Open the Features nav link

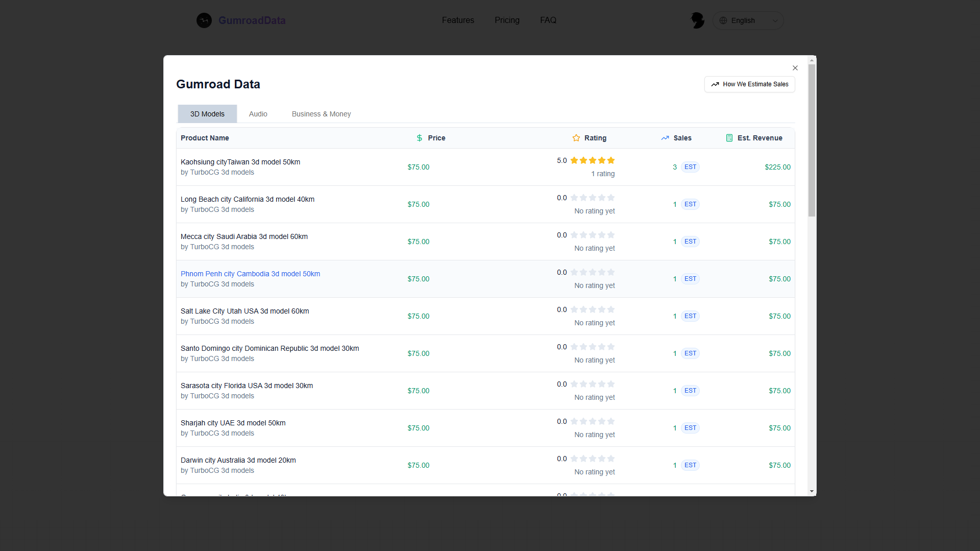pos(458,20)
